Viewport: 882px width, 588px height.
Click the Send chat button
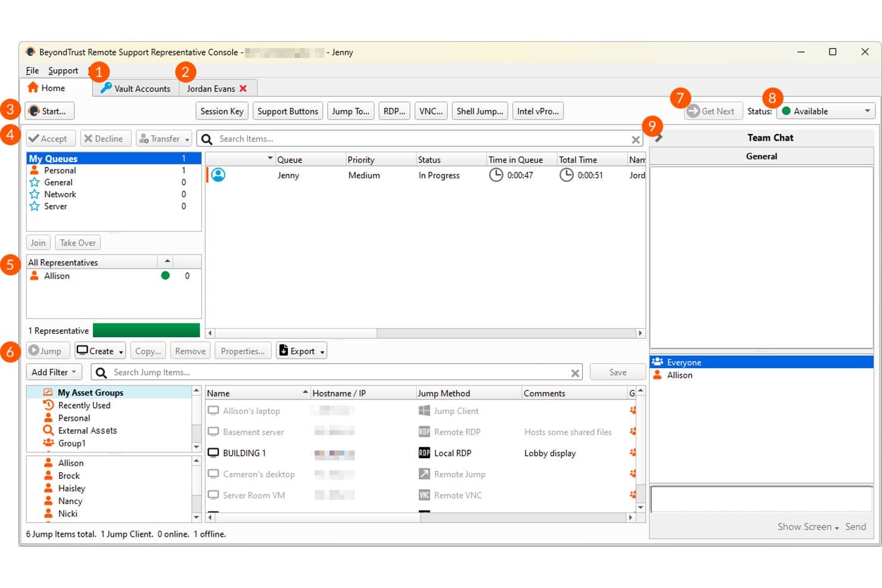click(x=856, y=527)
